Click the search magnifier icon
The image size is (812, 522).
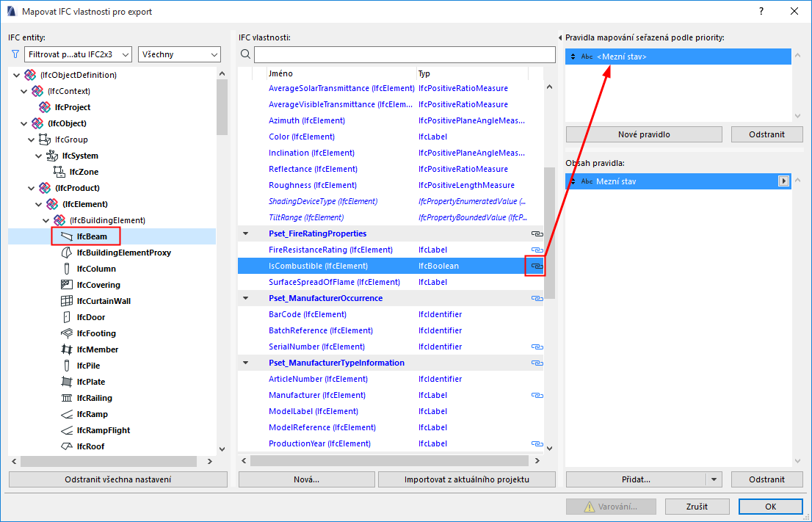[x=245, y=54]
